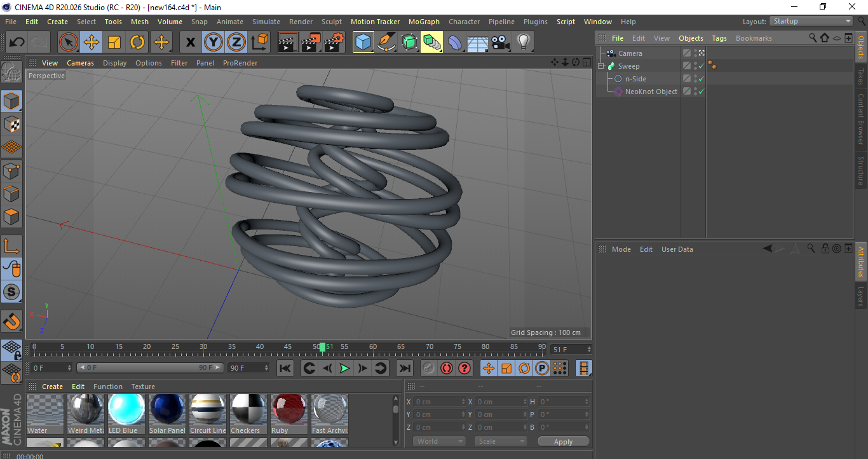Toggle Viewport Solo mode S icon
This screenshot has width=868, height=459.
(x=11, y=292)
